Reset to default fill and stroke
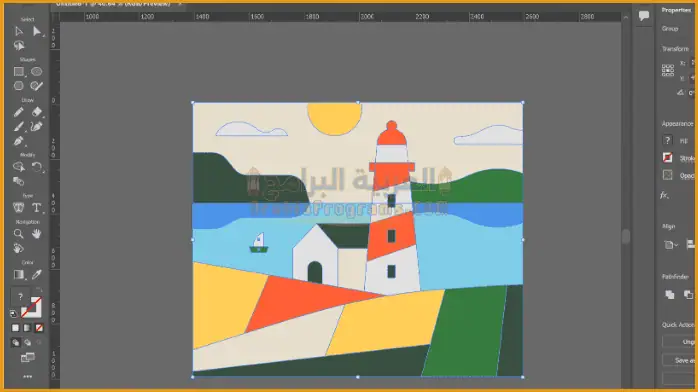Screen dimensions: 698x392 point(13,314)
